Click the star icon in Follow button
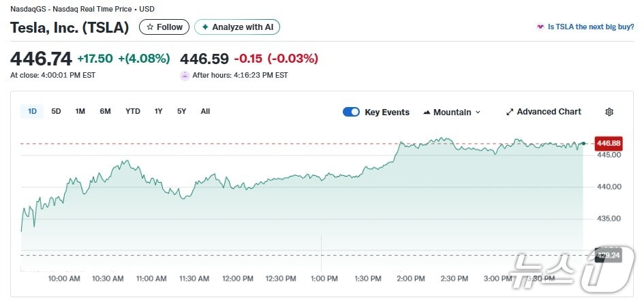 click(150, 27)
